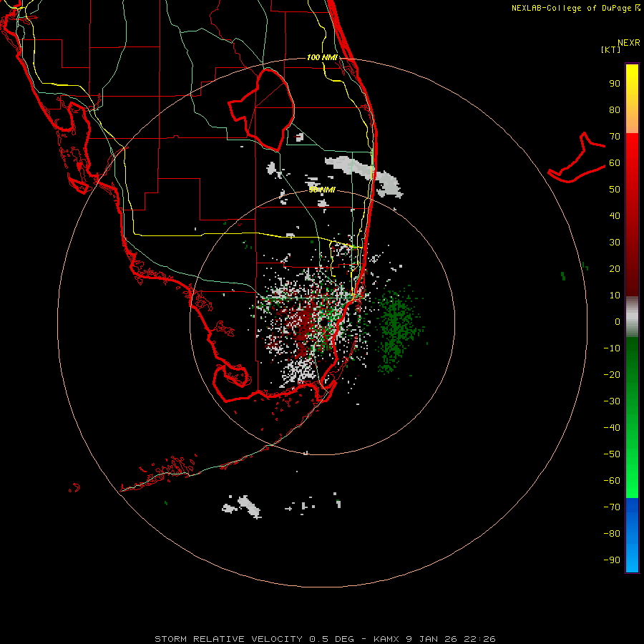Screen dimensions: 644x644
Task: Click the '20' value on velocity legend
Action: pos(615,269)
